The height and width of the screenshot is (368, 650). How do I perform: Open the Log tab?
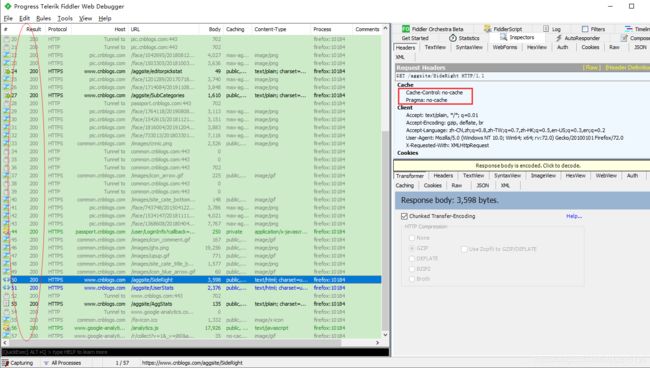[552, 29]
